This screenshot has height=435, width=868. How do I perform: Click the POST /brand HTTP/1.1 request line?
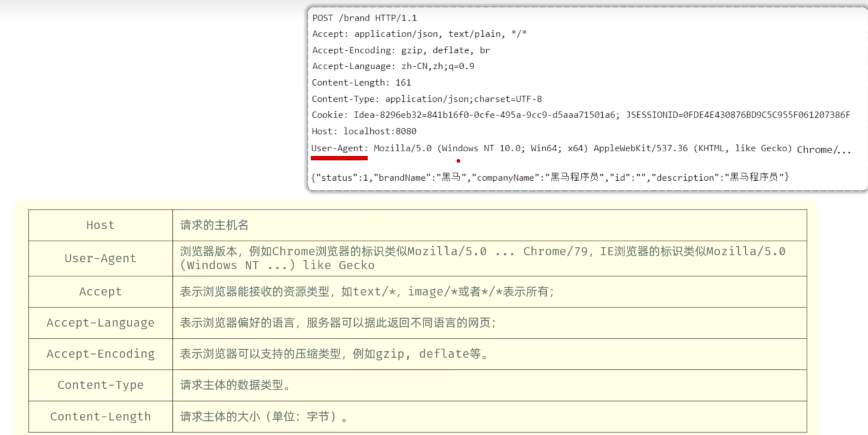point(364,18)
